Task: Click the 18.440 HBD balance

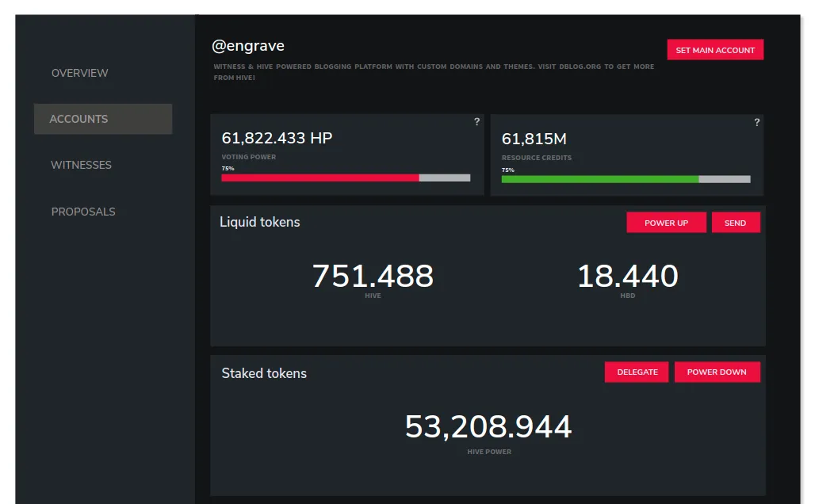Action: click(628, 276)
